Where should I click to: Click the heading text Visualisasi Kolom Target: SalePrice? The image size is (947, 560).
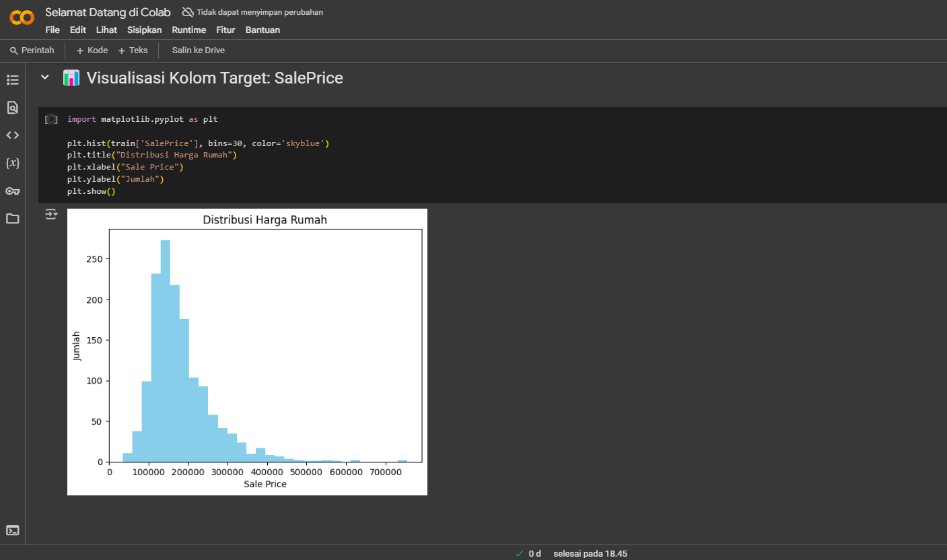click(x=215, y=78)
